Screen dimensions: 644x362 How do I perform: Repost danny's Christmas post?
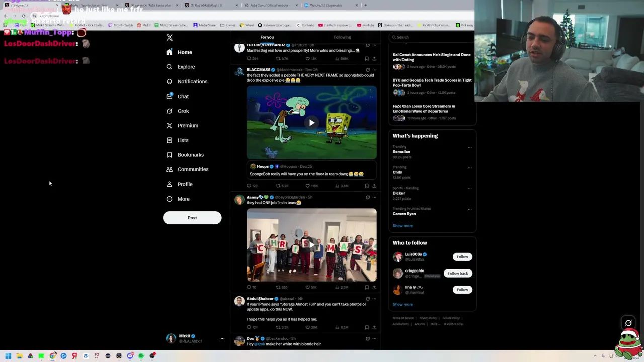[x=282, y=287]
